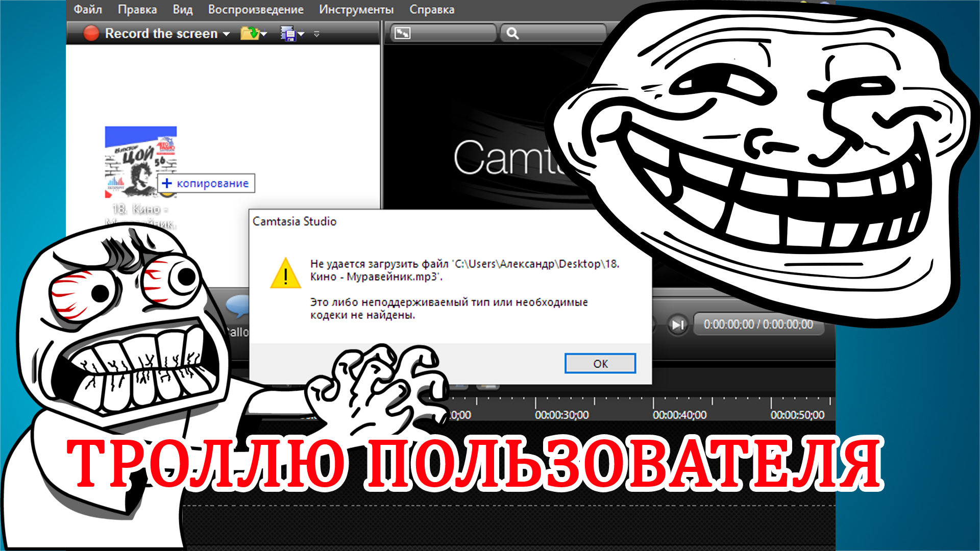Click the dropdown arrow next to Record button
The width and height of the screenshot is (980, 551).
(226, 32)
